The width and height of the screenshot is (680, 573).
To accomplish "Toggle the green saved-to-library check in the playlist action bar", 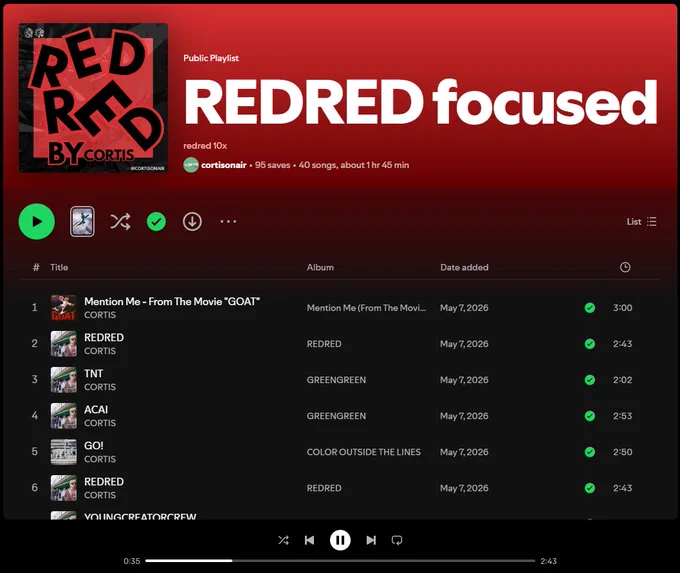I will click(x=156, y=222).
